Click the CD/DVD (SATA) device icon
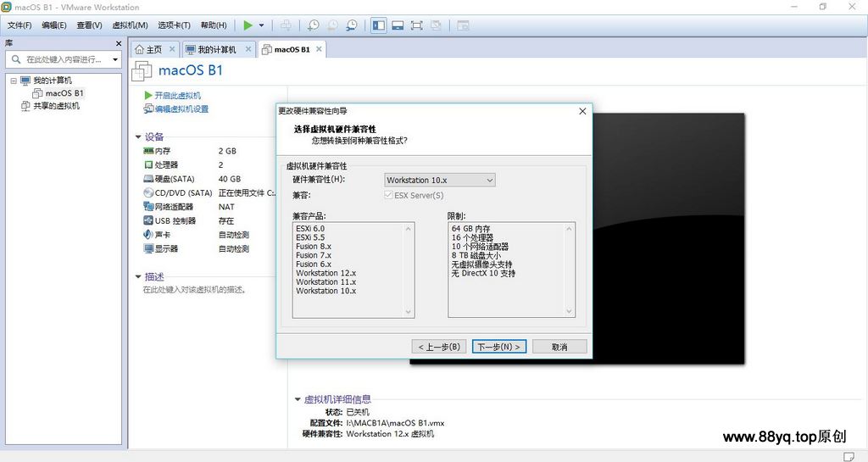Viewport: 868px width, 462px height. coord(148,192)
